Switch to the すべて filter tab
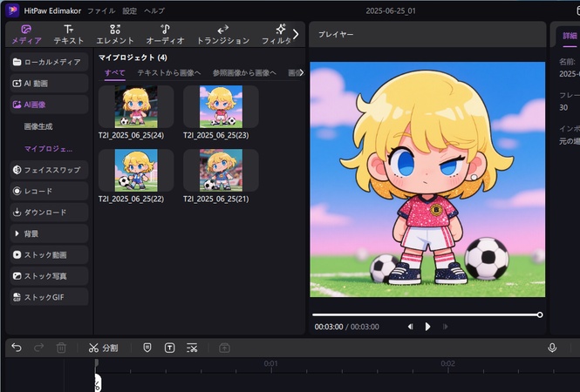Viewport: 580px width, 392px height. tap(114, 73)
